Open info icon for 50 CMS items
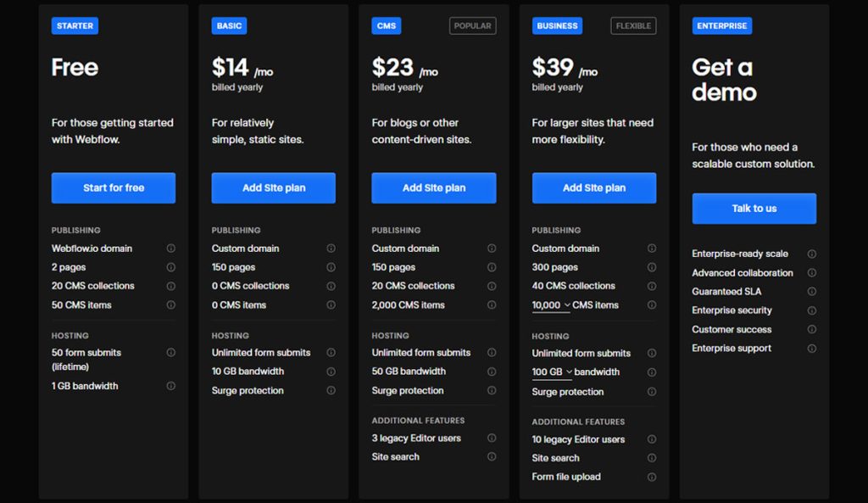 pos(171,305)
